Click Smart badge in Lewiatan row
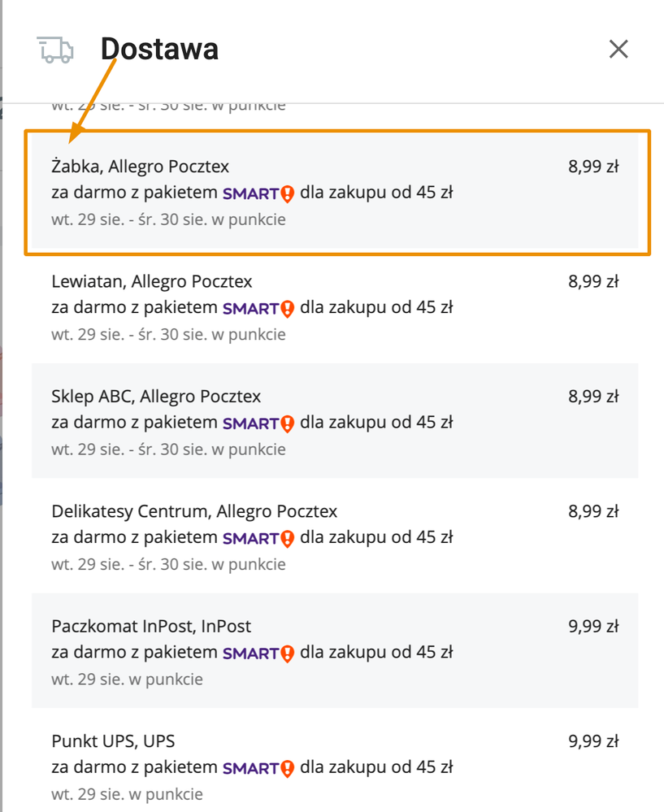Viewport: 664px width, 812px height. pos(258,309)
